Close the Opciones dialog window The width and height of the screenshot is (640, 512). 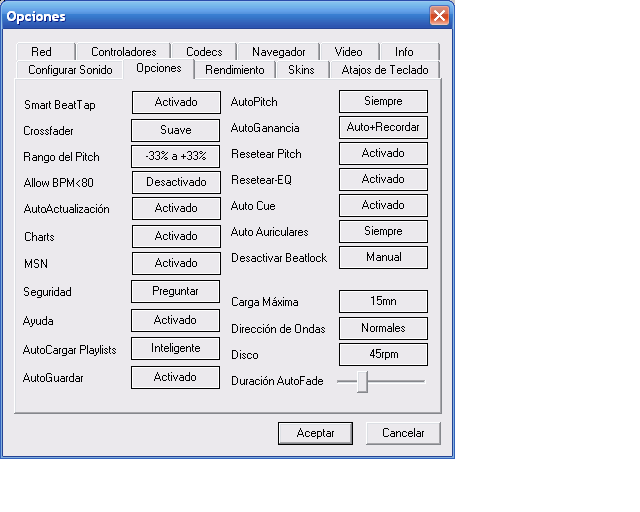439,16
